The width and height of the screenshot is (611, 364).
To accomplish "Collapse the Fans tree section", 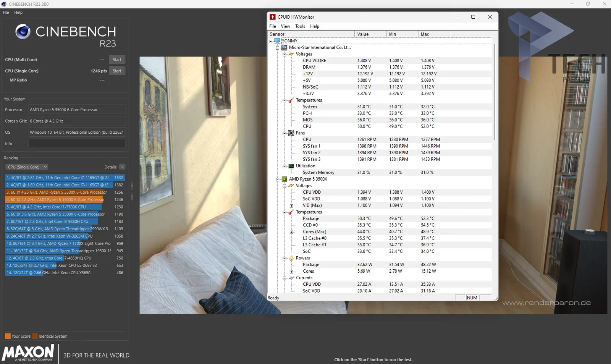I will point(284,133).
